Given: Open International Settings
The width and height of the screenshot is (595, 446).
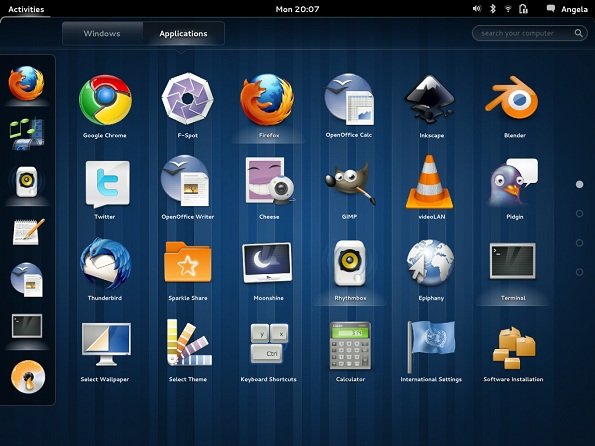Looking at the screenshot, I should pyautogui.click(x=431, y=346).
